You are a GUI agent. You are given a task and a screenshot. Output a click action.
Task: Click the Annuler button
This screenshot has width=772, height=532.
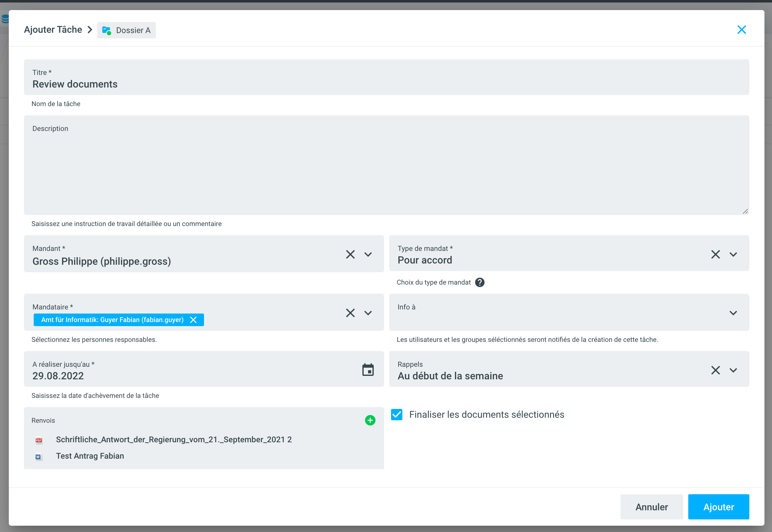click(651, 507)
